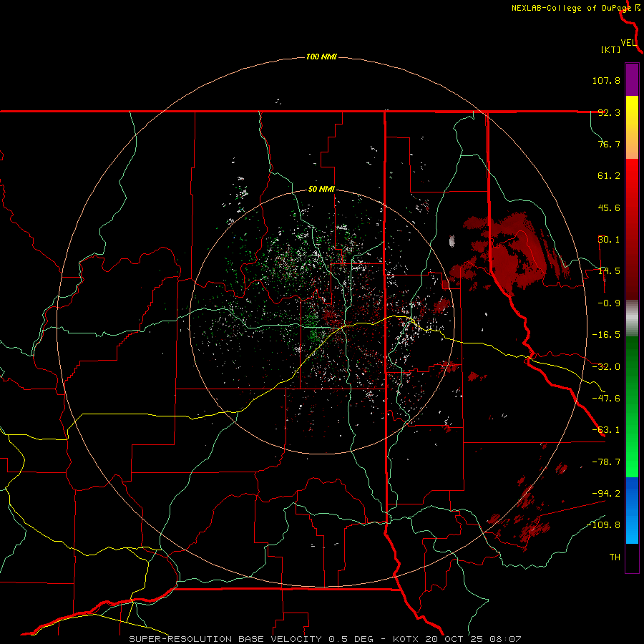Click the blue segment of velocity color bar
This screenshot has height=644, width=644.
[x=632, y=510]
